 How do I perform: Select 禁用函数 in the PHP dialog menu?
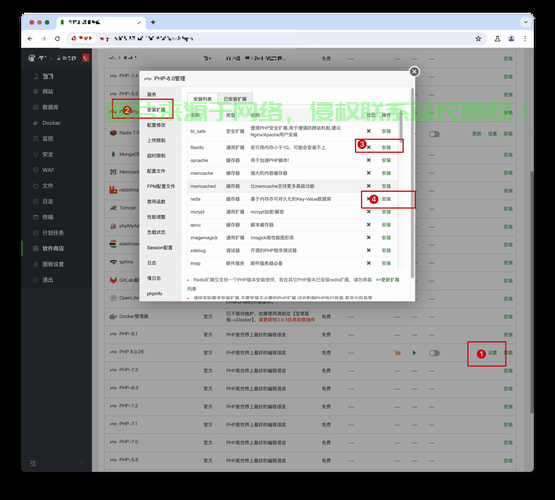(x=156, y=201)
